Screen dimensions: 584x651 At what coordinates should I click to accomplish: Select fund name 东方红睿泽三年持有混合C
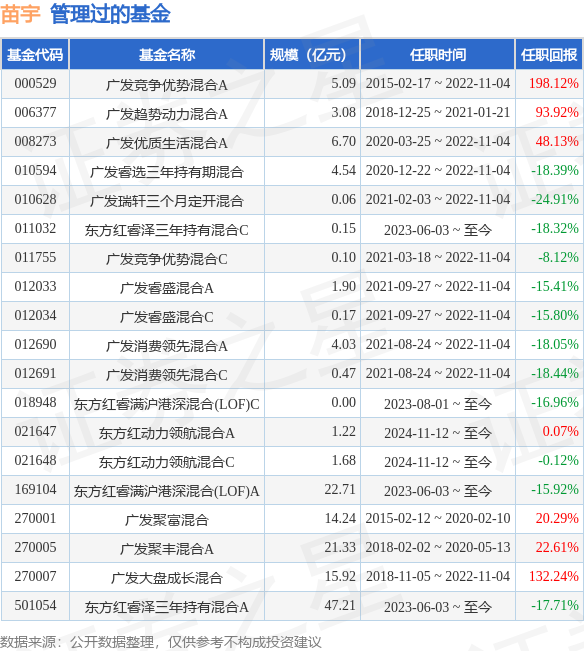click(x=166, y=230)
